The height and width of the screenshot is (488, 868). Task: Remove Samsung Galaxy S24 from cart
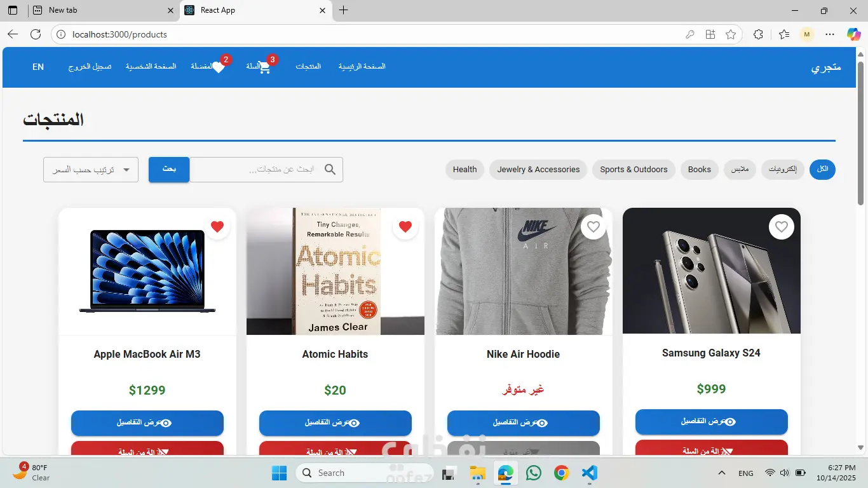(712, 447)
